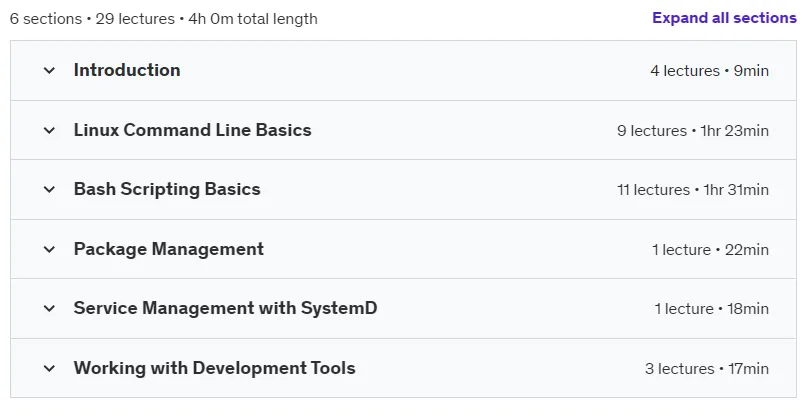Select Bash Scripting Basics heading

pyautogui.click(x=167, y=189)
